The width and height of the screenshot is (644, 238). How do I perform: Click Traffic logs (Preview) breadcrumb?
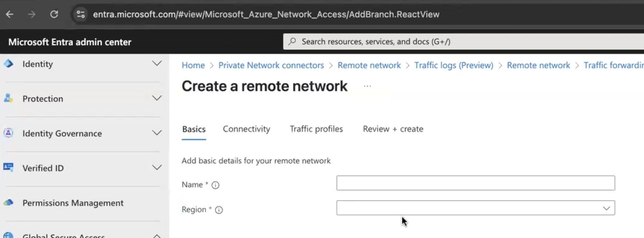click(453, 65)
